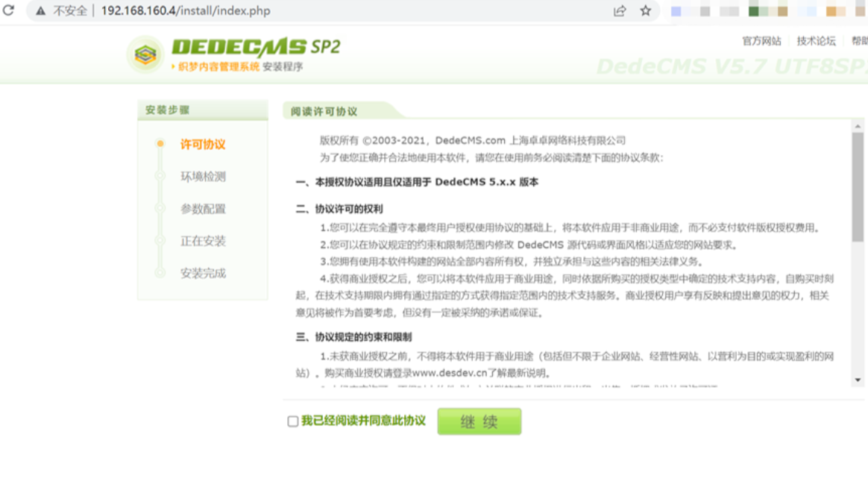Screen dimensions: 868x487
Task: Click the DedeCMS logo emblem
Action: click(x=145, y=54)
